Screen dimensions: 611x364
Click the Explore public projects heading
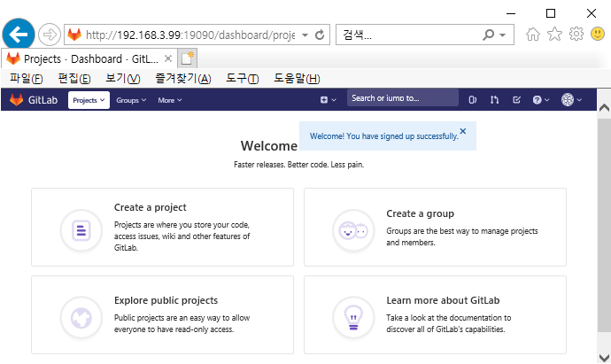pyautogui.click(x=166, y=300)
